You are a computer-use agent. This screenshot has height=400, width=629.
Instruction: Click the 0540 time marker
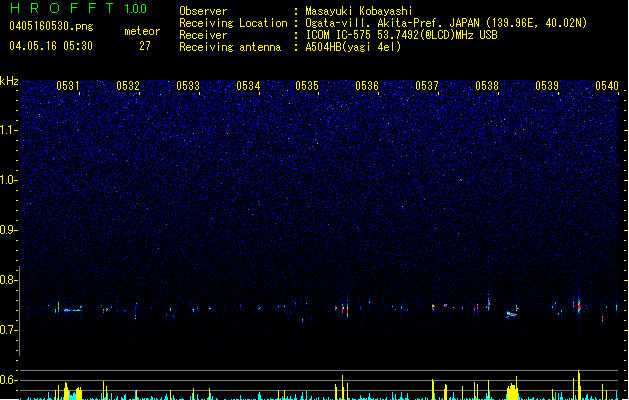[607, 85]
